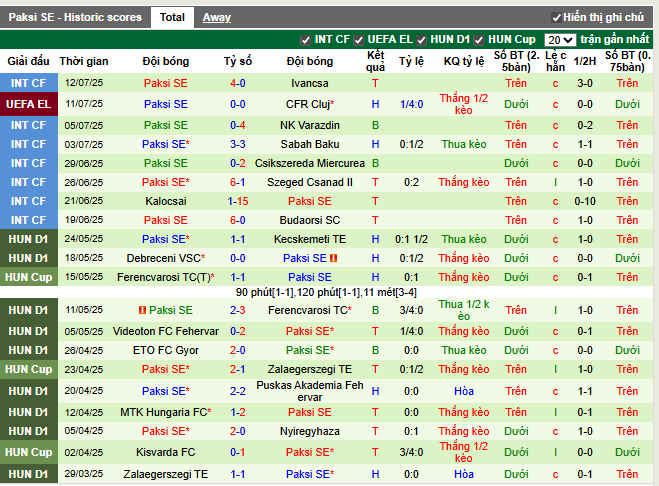Viewport: 659px width, 486px height.
Task: Click the Ferencvarosi TC opponent on 11/05/25
Action: point(310,310)
